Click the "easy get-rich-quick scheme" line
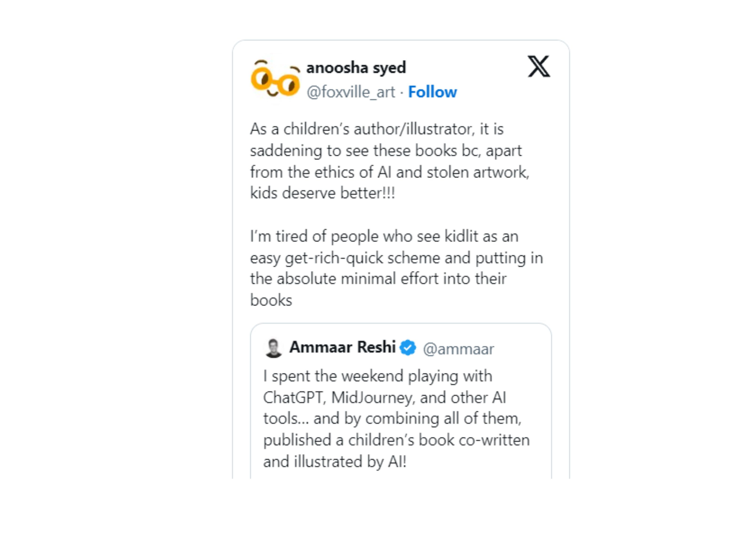756x534 pixels. [x=396, y=258]
